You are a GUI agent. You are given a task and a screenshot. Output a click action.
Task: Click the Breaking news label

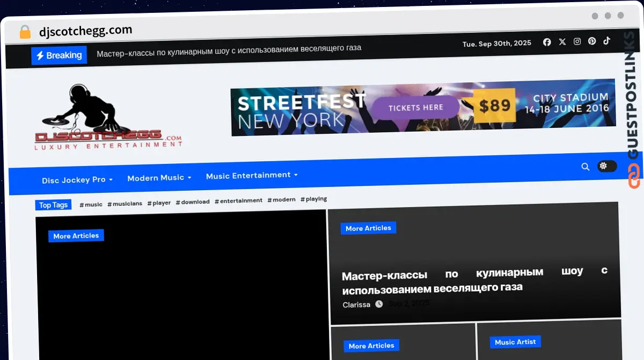pyautogui.click(x=58, y=55)
